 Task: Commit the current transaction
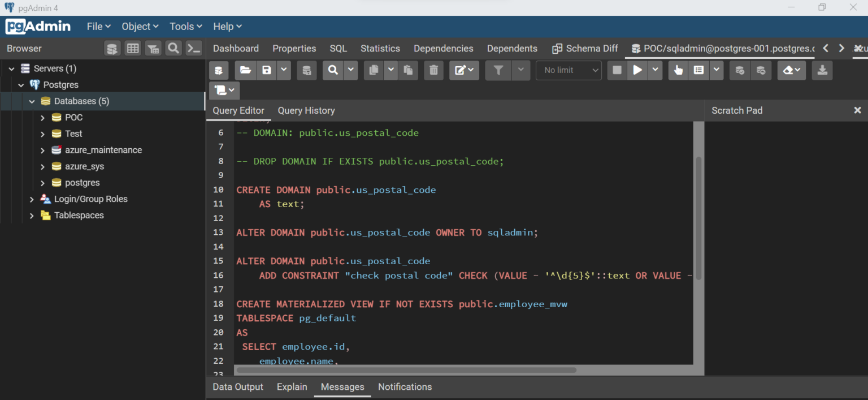click(x=740, y=70)
